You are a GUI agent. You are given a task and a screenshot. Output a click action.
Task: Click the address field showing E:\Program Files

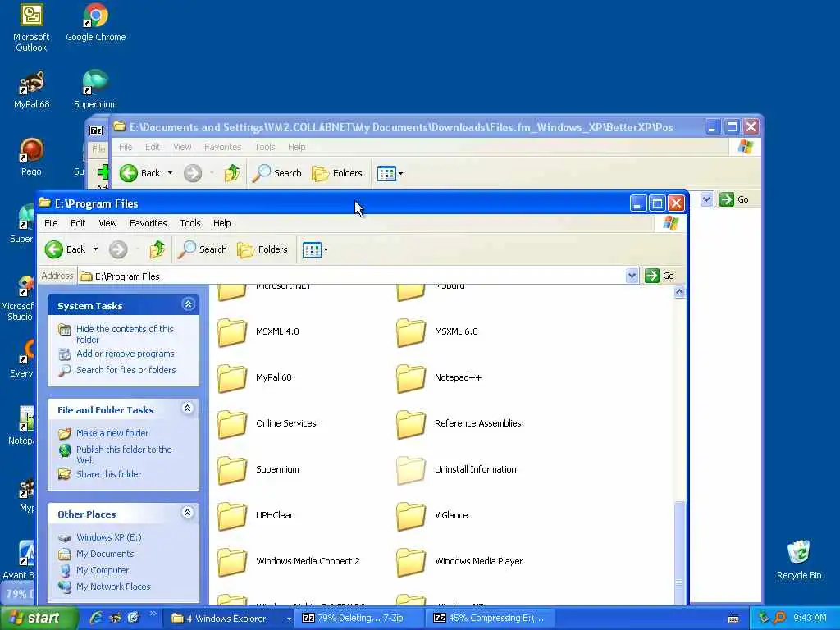point(352,276)
